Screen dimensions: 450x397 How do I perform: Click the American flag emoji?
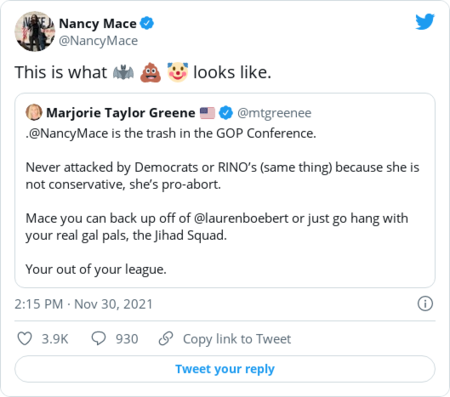(207, 113)
